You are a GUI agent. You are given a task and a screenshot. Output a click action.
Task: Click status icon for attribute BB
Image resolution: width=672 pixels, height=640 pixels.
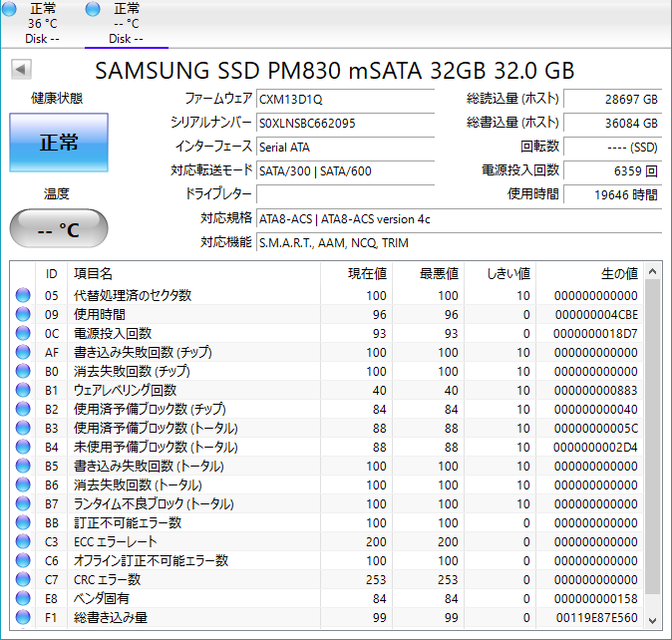pyautogui.click(x=23, y=523)
